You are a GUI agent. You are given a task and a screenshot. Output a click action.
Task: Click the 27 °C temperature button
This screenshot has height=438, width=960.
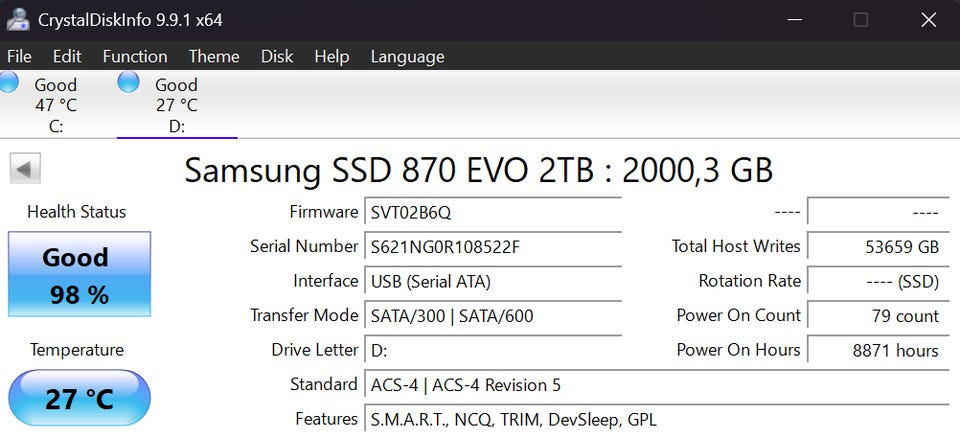79,398
